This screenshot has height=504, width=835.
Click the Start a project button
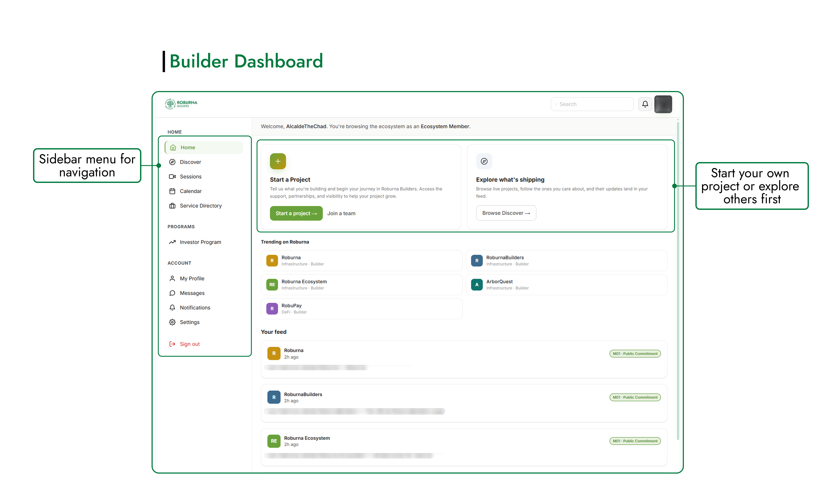(296, 213)
